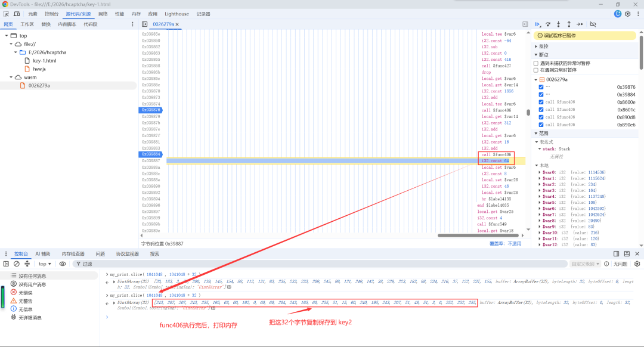Open hsw.js in the file tree
Screen dimensions: 644x347
(39, 69)
